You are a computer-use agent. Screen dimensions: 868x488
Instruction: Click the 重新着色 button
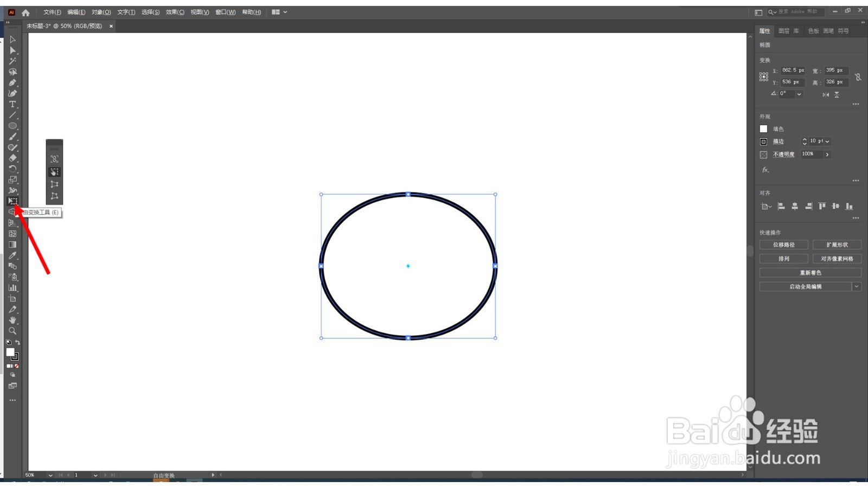tap(810, 273)
